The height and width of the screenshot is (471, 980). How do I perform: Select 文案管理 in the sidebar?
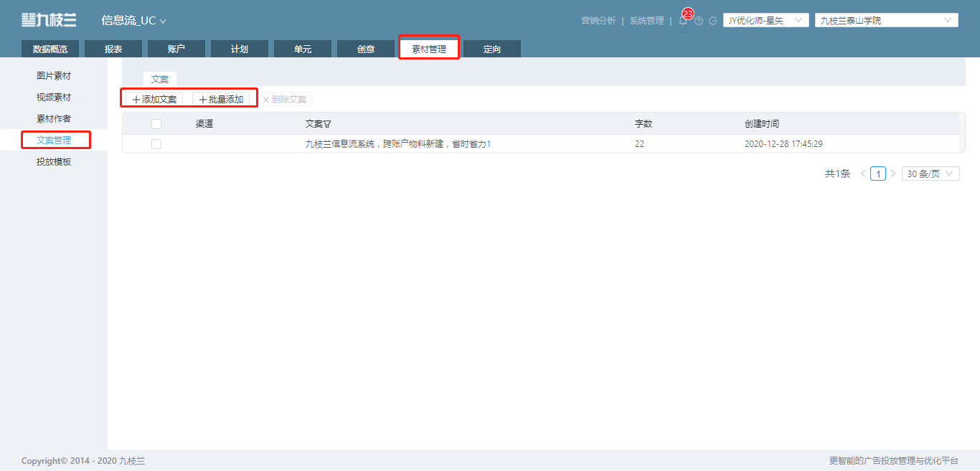(54, 140)
